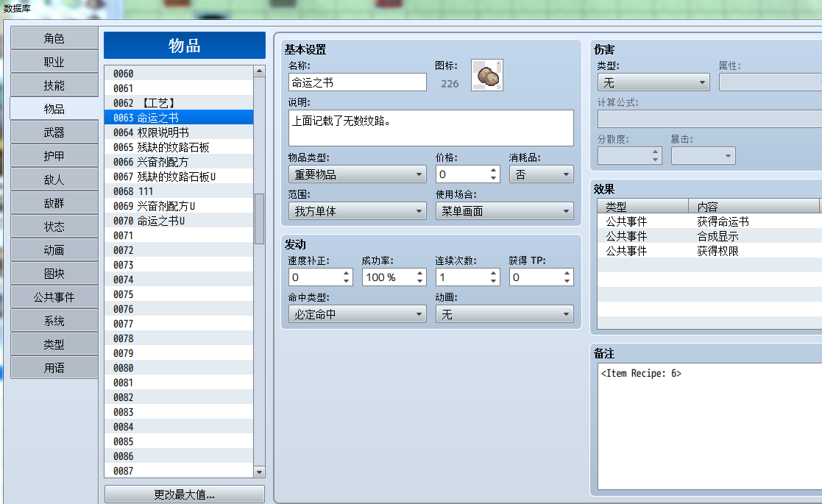Select item 0068 111 in list

179,192
